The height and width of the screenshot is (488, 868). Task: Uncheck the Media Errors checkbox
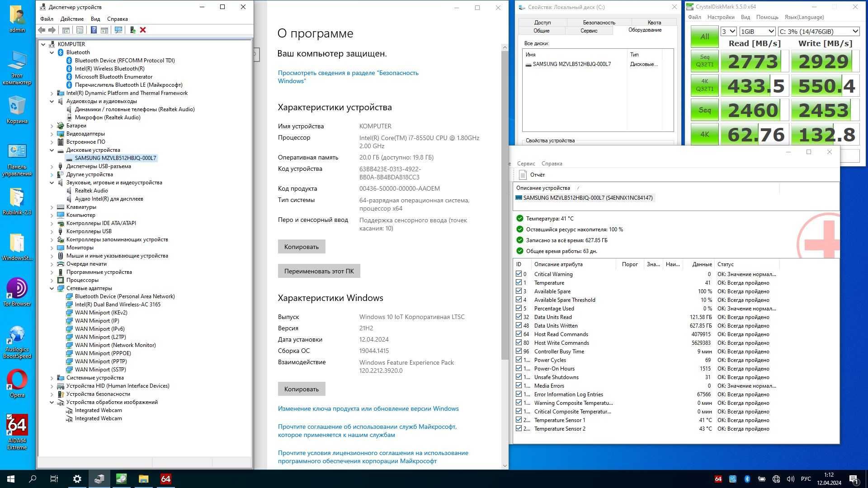point(519,385)
